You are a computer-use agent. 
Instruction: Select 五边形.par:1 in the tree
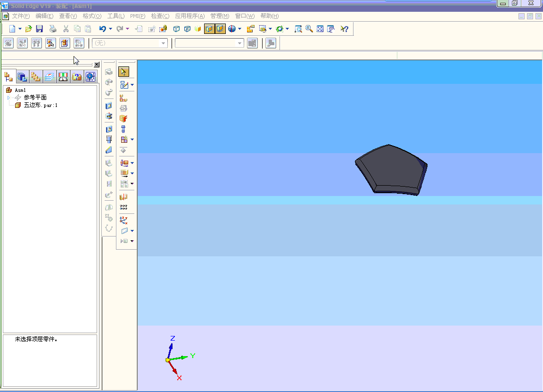[41, 105]
